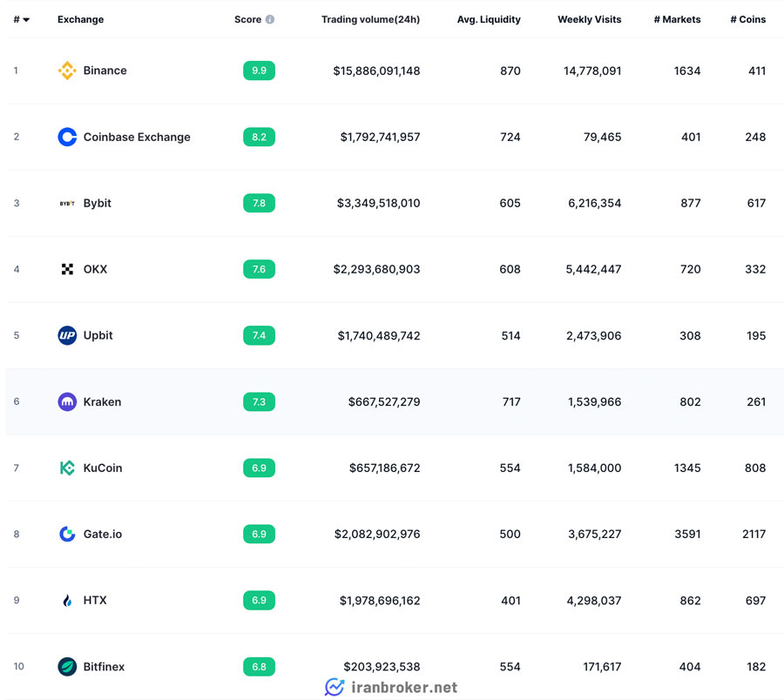Select Coinbase volume $1,792,741,957

[x=380, y=137]
